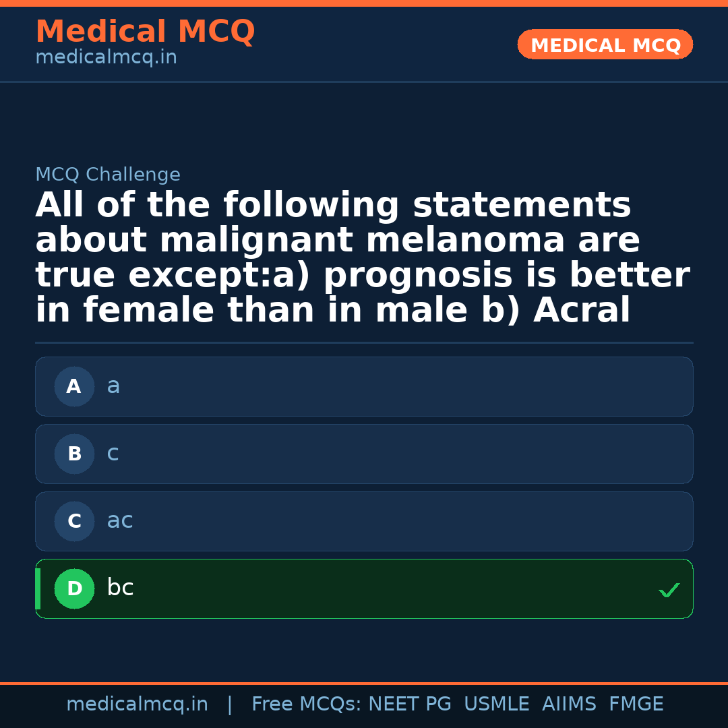The image size is (728, 728).
Task: Select the circular C option badge
Action: (74, 521)
